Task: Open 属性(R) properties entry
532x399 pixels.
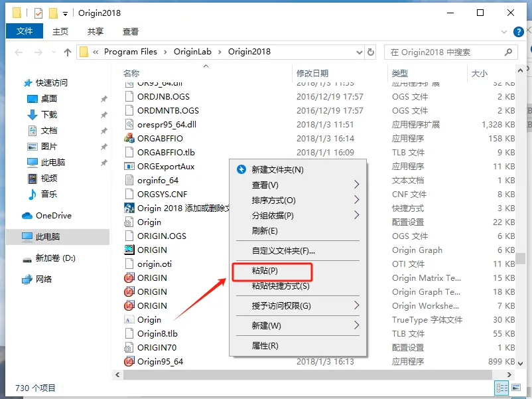Action: 265,346
